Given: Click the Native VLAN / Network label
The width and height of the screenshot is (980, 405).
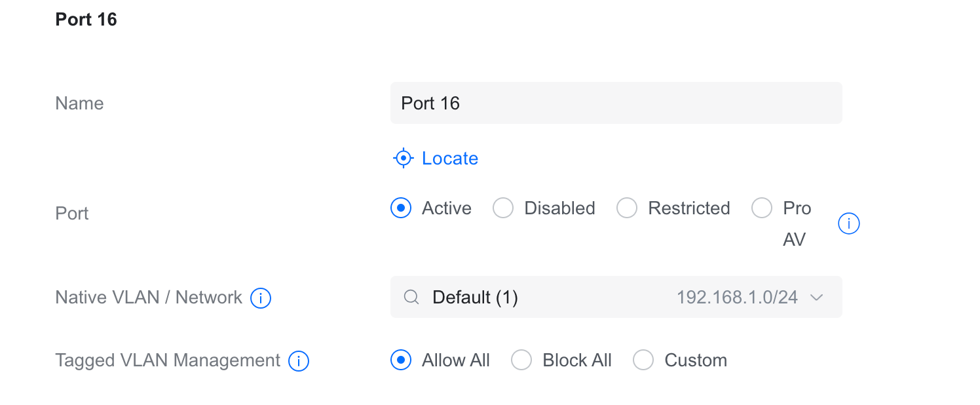Looking at the screenshot, I should (149, 298).
